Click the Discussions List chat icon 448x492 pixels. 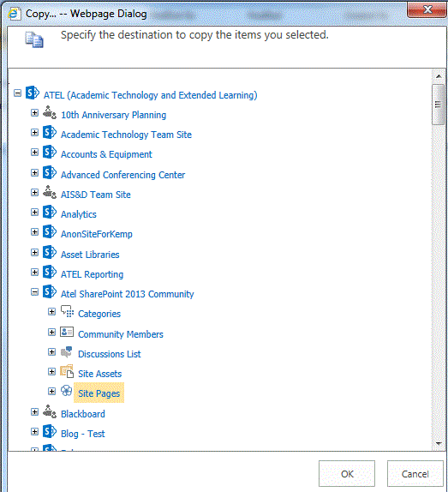coord(67,351)
